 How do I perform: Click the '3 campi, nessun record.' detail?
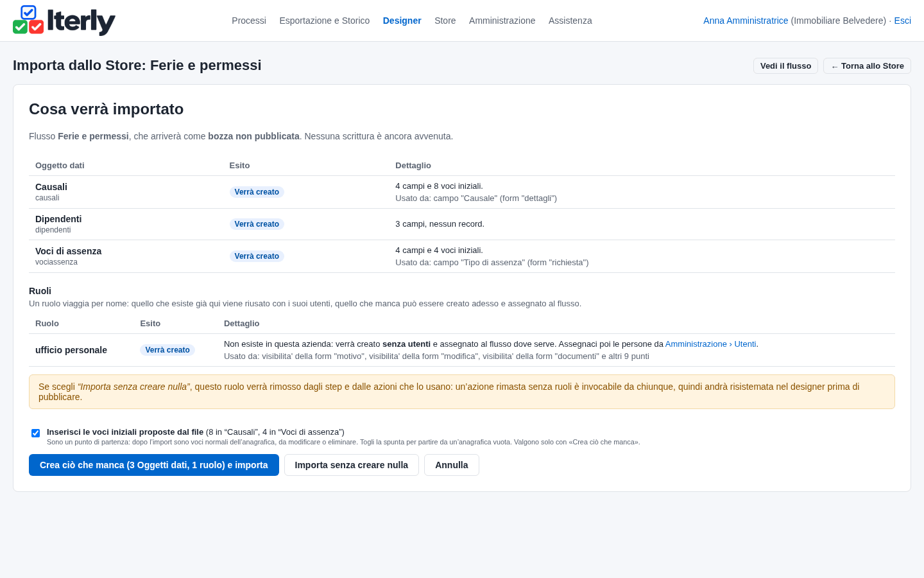440,224
